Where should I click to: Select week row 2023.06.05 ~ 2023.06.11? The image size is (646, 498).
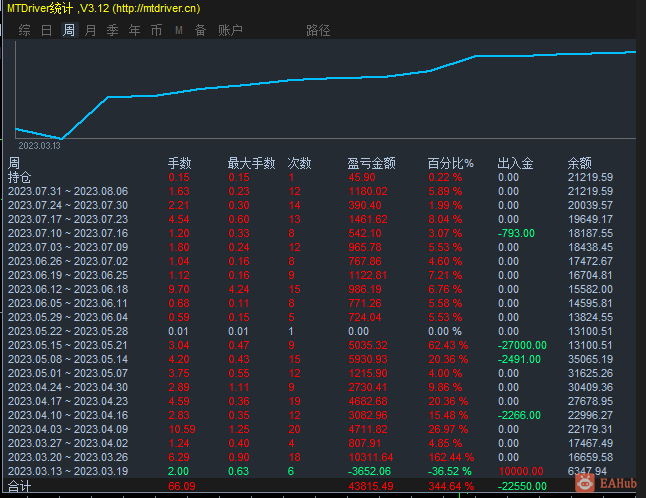pos(310,304)
